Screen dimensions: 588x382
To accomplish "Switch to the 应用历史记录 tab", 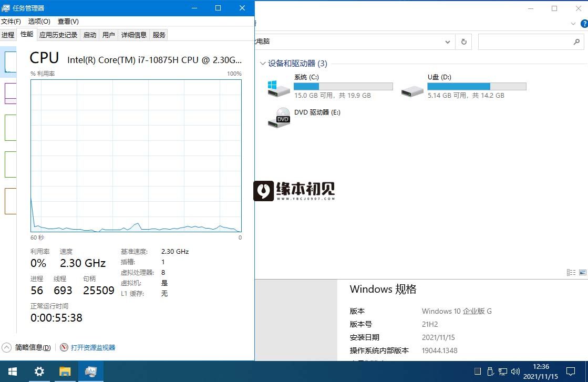I will coord(58,35).
